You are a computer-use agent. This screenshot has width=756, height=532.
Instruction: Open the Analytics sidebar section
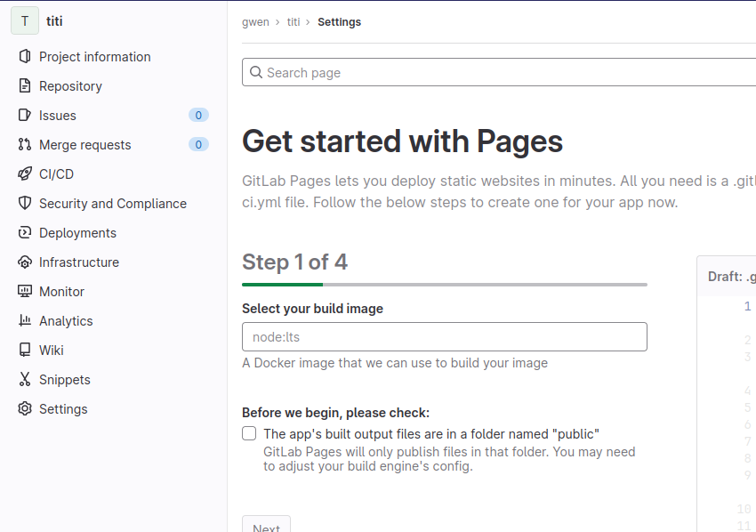coord(66,321)
